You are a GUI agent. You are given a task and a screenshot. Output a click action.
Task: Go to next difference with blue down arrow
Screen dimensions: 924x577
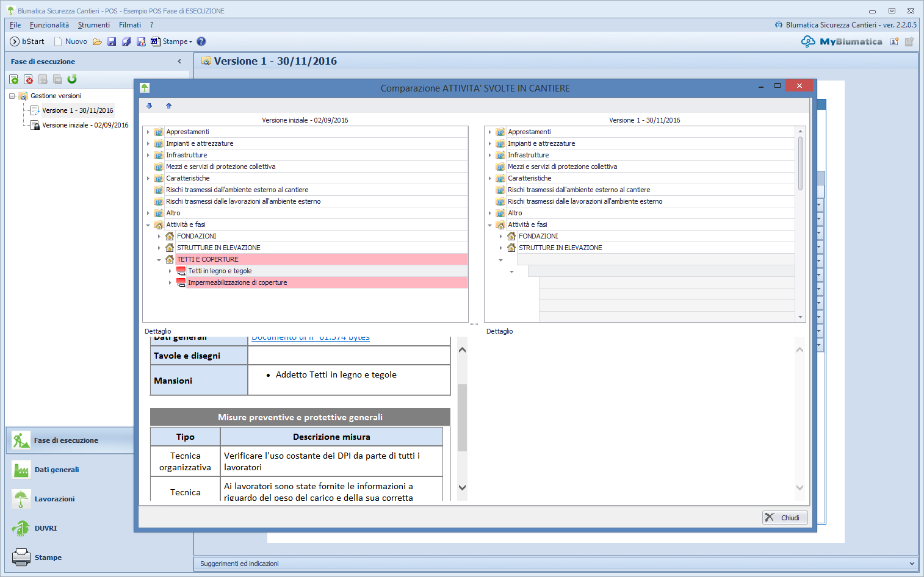click(x=149, y=106)
